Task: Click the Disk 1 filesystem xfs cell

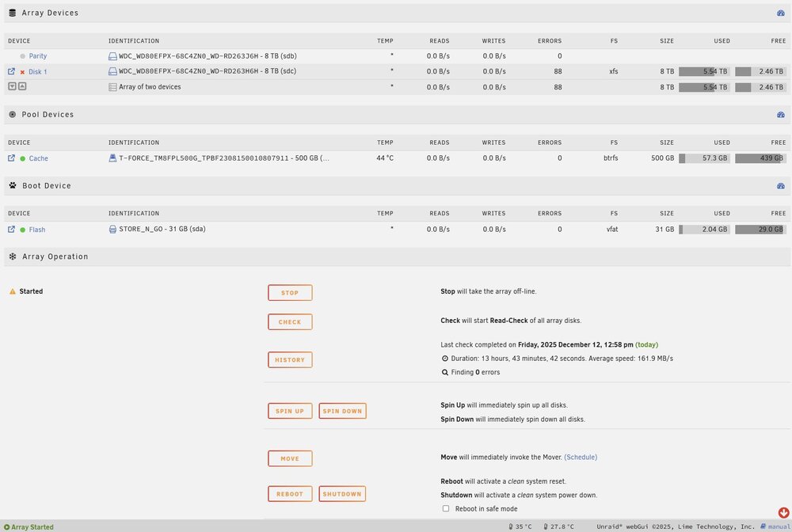Action: pyautogui.click(x=614, y=72)
